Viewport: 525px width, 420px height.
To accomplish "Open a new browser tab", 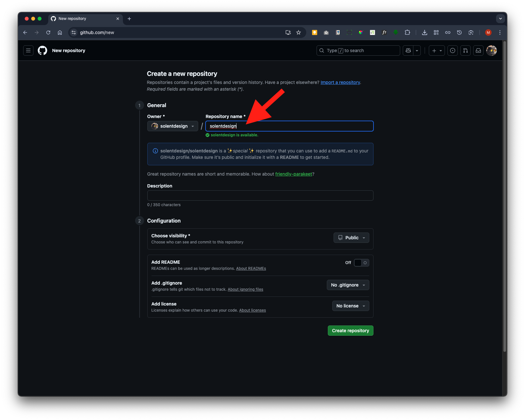I will click(x=129, y=19).
